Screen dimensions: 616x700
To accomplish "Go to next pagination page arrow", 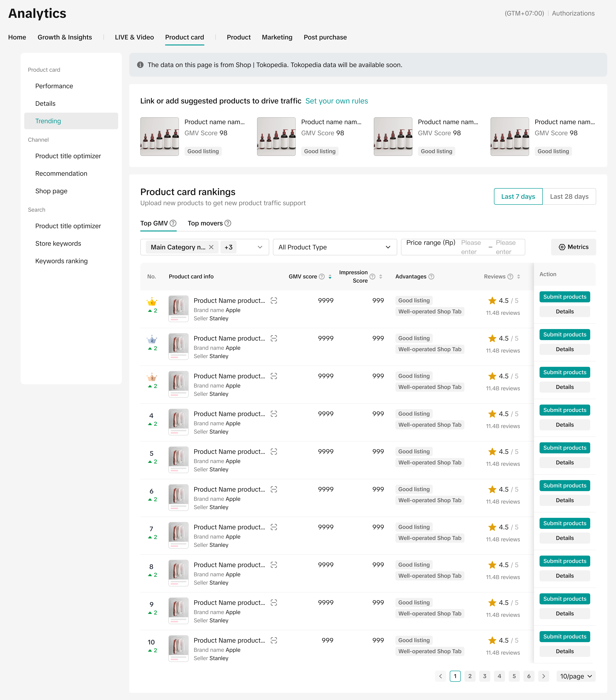I will point(543,676).
